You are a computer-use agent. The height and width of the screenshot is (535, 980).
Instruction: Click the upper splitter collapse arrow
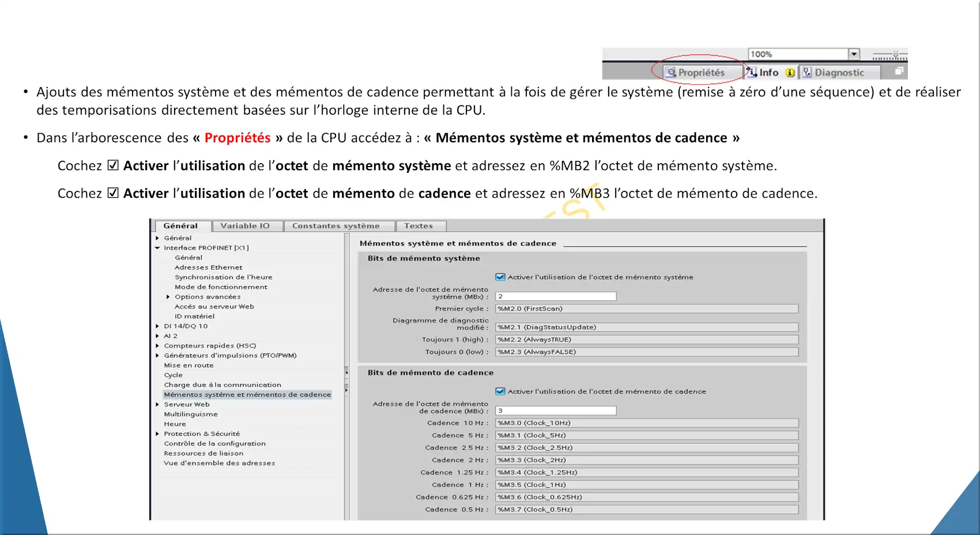point(346,372)
